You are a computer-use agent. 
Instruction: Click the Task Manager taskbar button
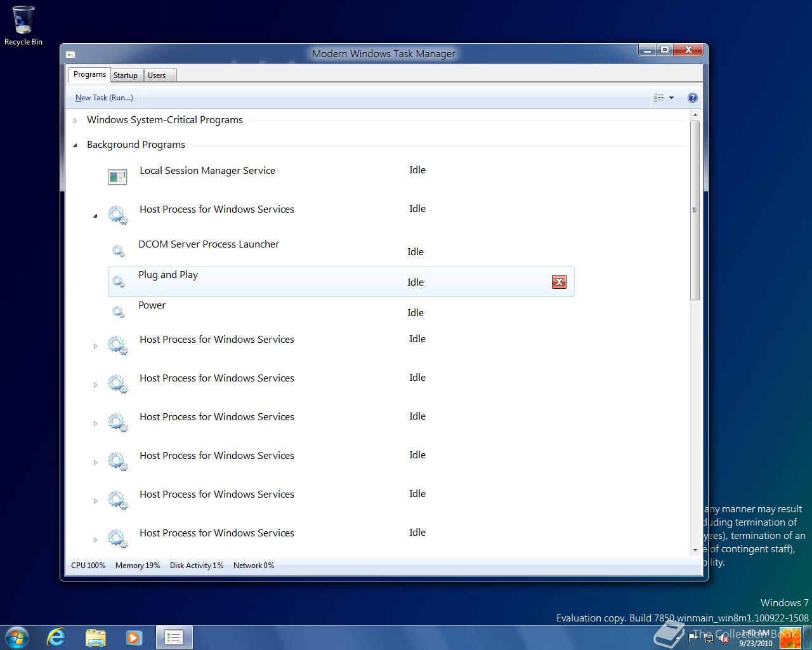[174, 637]
